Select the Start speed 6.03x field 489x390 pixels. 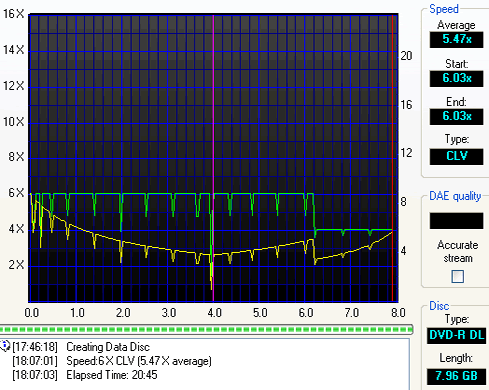[456, 78]
